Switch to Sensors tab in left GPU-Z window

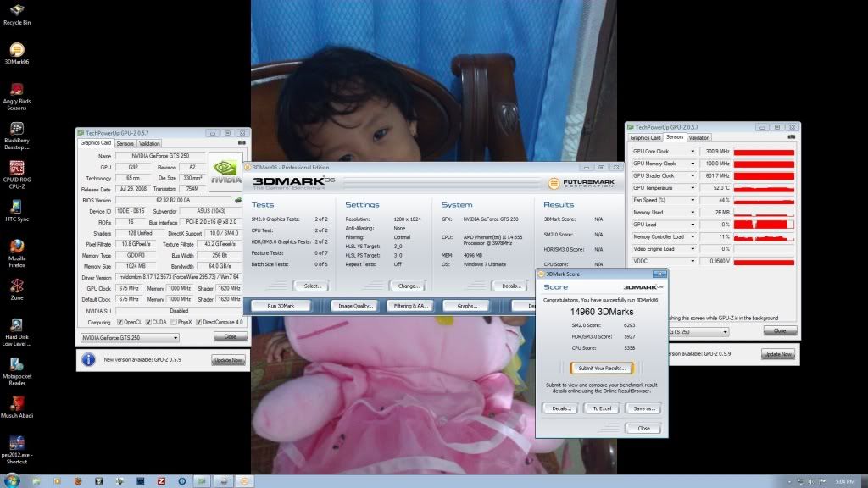pos(125,143)
